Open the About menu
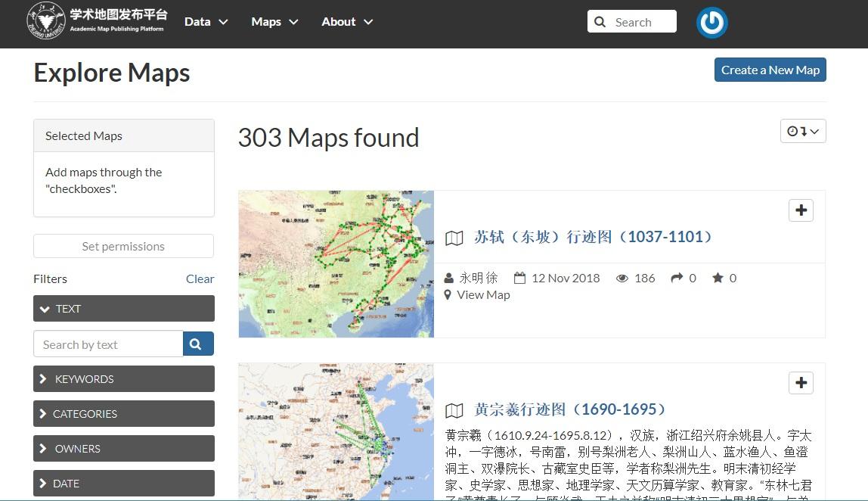This screenshot has height=501, width=868. point(347,22)
